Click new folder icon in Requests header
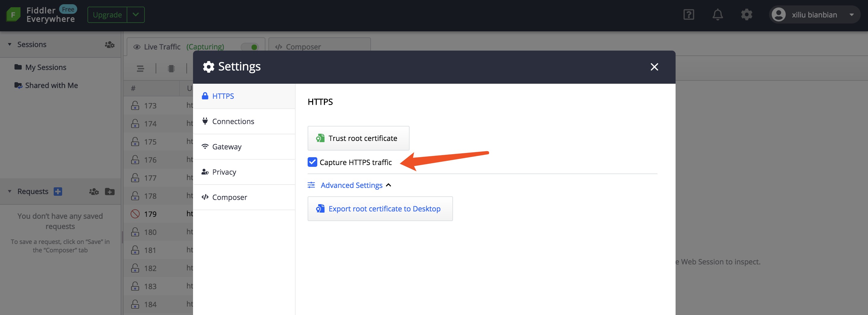Image resolution: width=868 pixels, height=315 pixels. pos(109,192)
